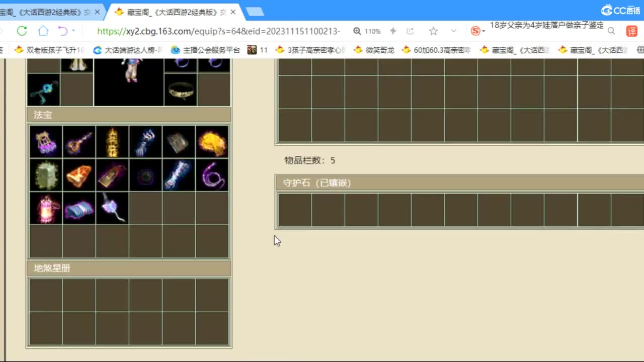Viewport: 644px width, 362px height.
Task: Click the blue tassel pendant equipment icon
Action: point(44,89)
